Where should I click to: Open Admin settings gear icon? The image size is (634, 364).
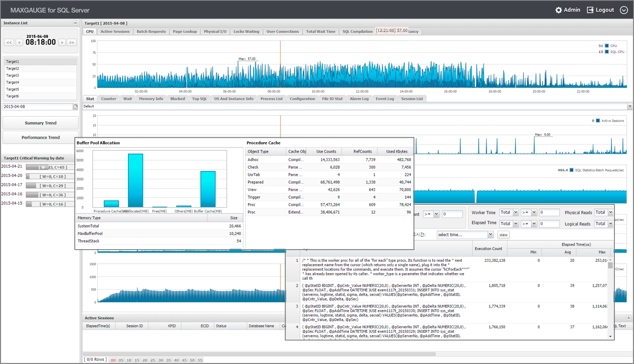558,10
